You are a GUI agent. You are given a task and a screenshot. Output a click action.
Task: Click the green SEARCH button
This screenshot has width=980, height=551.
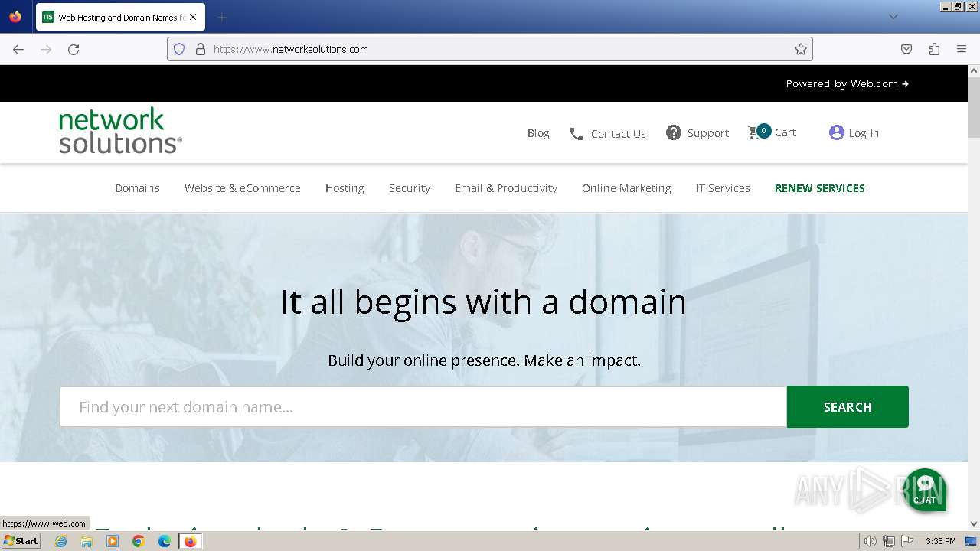(848, 407)
